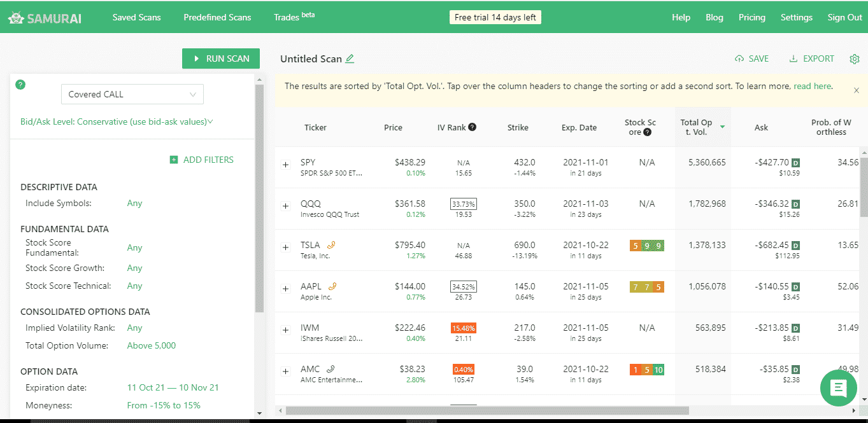
Task: Open the Saved Scans menu
Action: pyautogui.click(x=136, y=17)
